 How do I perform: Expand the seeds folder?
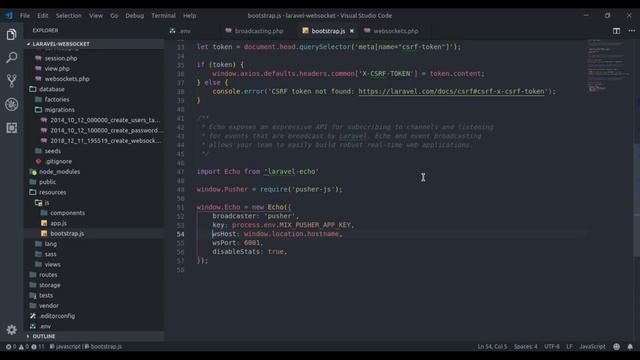click(53, 151)
